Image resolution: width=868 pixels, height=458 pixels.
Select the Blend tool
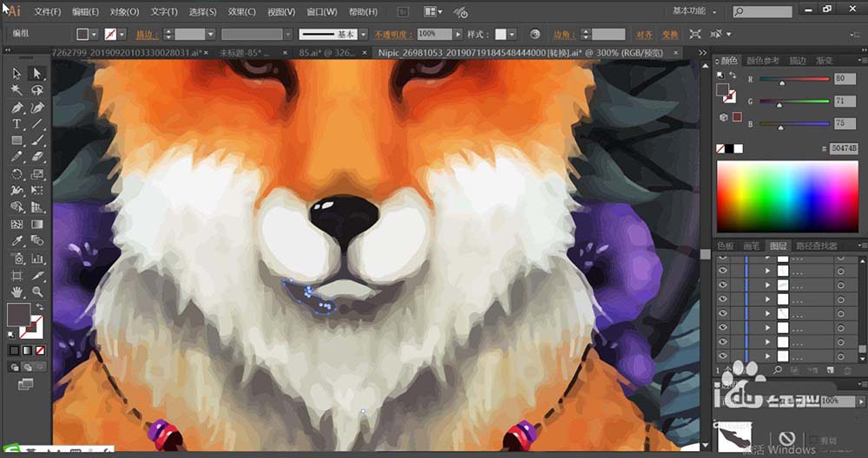[x=37, y=240]
